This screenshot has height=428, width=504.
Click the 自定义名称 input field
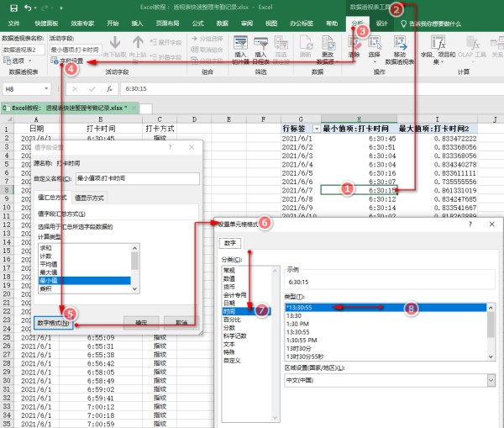pos(138,178)
